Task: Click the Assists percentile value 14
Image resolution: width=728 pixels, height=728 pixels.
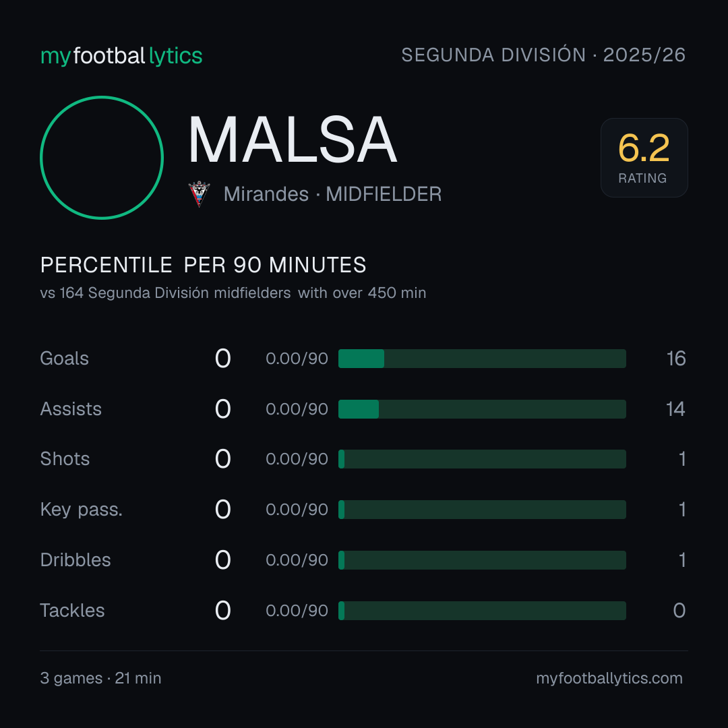Action: click(x=675, y=409)
